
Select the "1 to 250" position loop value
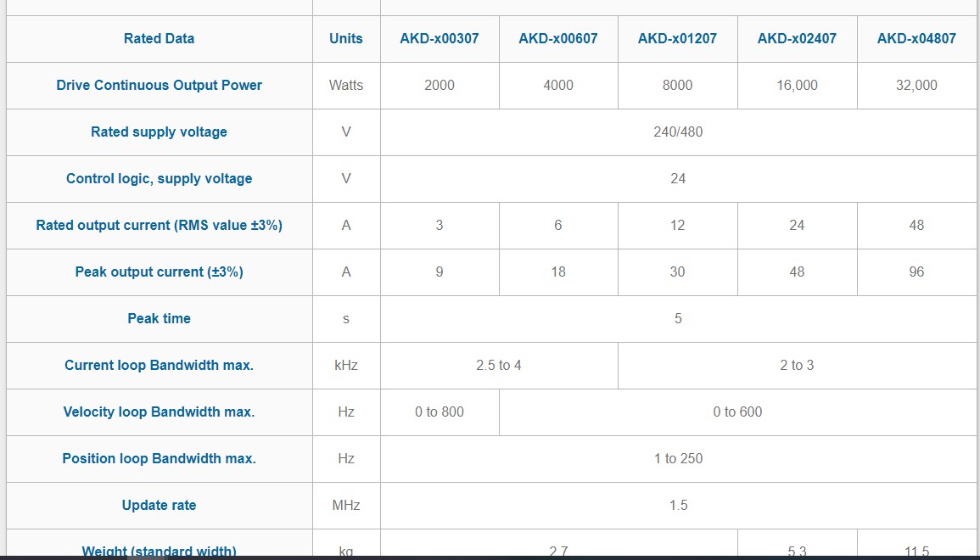coord(678,459)
